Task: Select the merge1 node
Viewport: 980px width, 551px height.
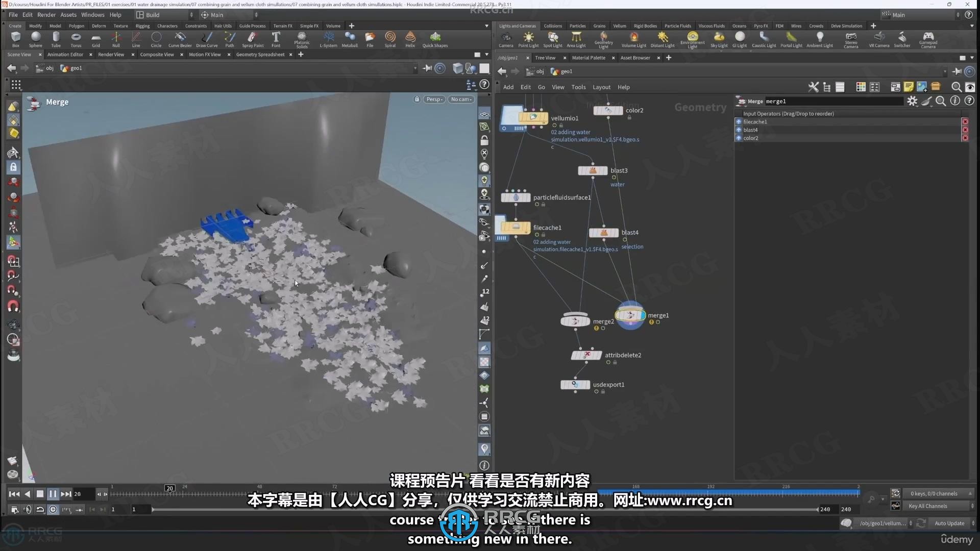Action: pos(630,315)
